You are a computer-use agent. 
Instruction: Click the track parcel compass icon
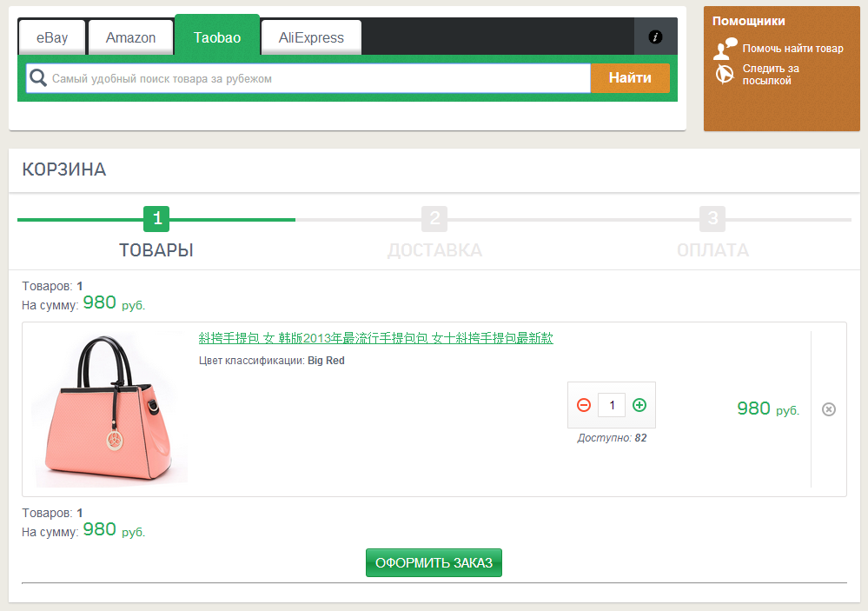tap(724, 75)
